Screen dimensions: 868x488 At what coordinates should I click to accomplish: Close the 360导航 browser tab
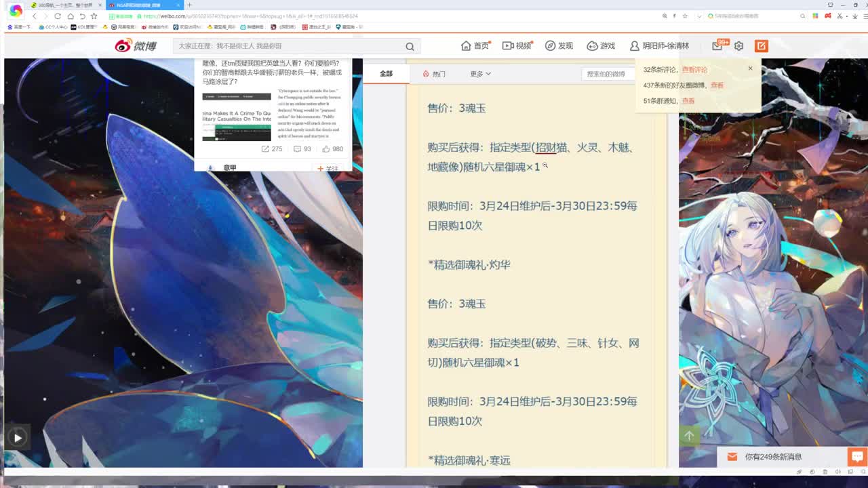100,5
